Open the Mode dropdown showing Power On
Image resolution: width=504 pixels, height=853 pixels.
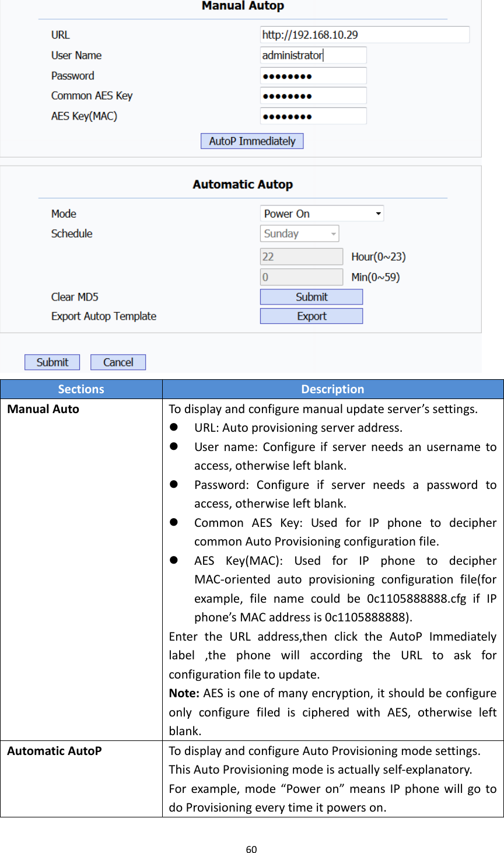(321, 213)
